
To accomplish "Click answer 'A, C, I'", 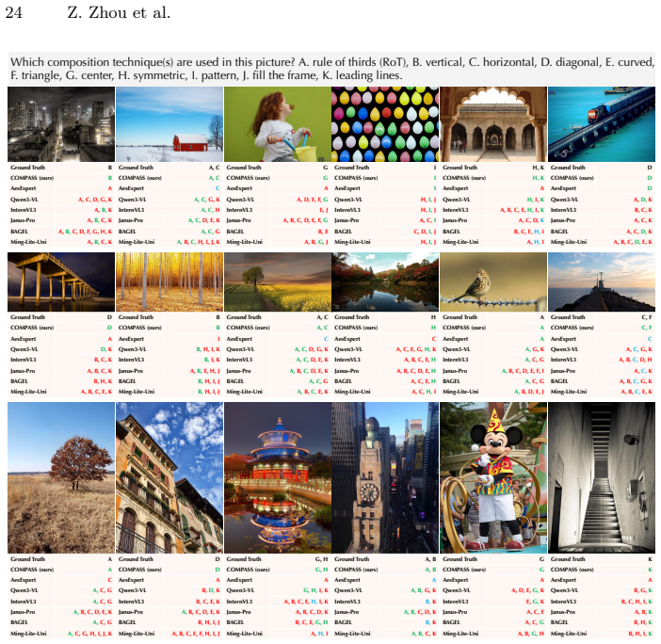I will [427, 220].
